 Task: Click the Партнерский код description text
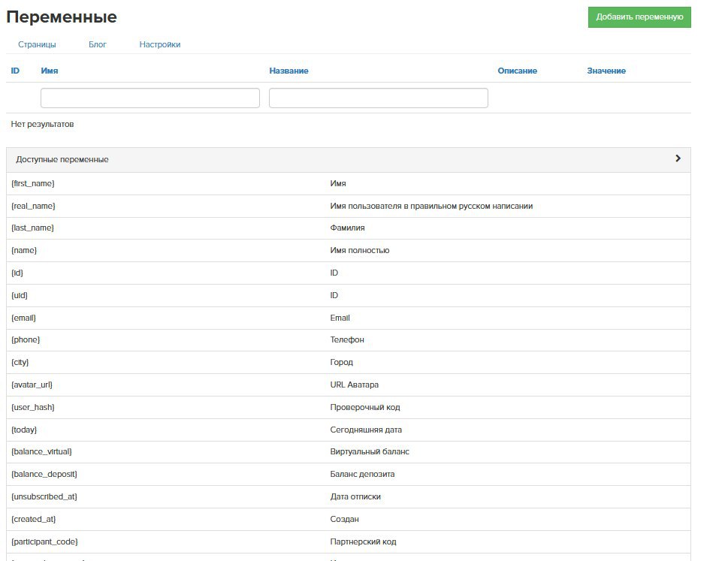point(363,541)
